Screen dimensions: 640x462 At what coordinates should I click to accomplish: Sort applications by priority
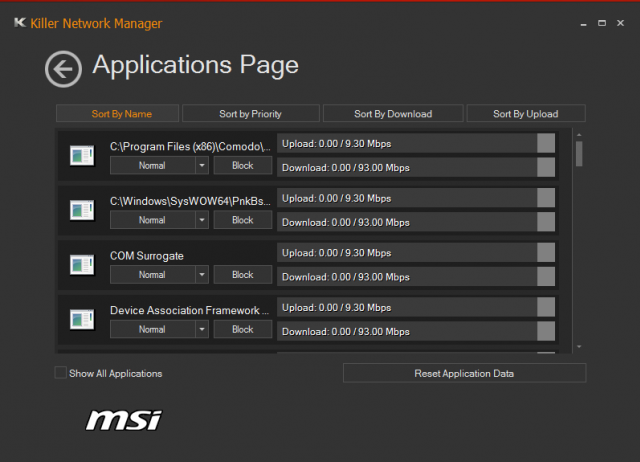pyautogui.click(x=251, y=113)
